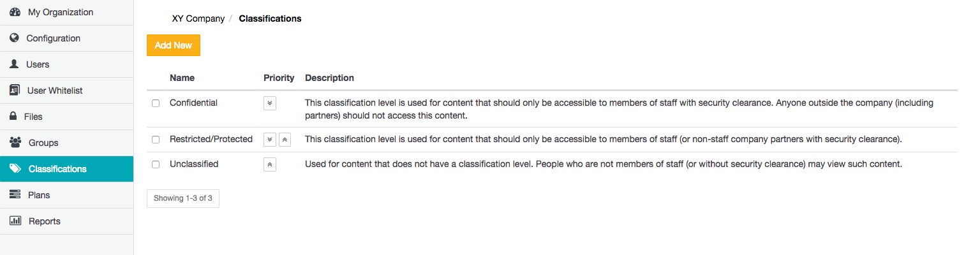
Task: Open XY Company breadcrumb link
Action: 198,18
